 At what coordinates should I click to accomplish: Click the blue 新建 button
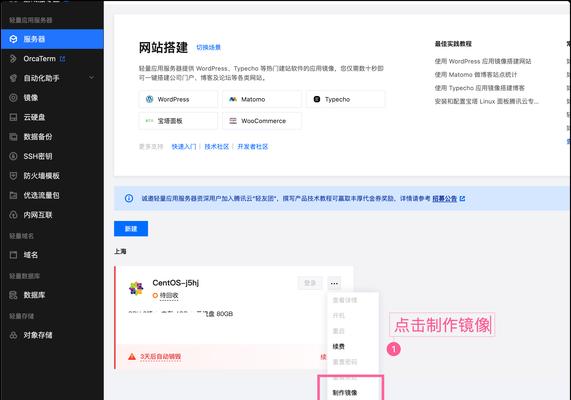(x=131, y=228)
